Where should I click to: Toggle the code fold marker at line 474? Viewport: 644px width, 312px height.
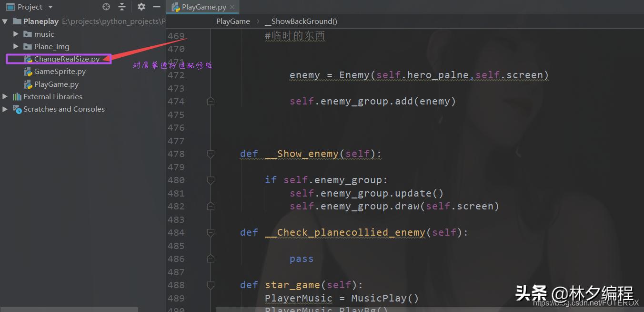coord(211,101)
